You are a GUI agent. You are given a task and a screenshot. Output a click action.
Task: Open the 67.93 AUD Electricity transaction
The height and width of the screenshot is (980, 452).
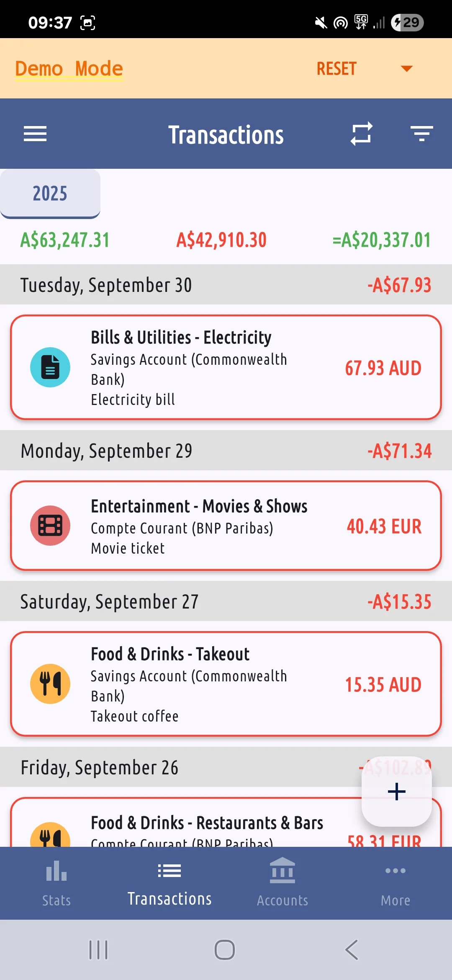point(226,367)
